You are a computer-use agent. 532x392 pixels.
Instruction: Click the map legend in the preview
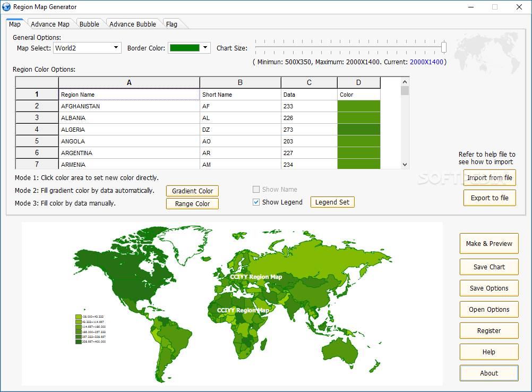(91, 329)
